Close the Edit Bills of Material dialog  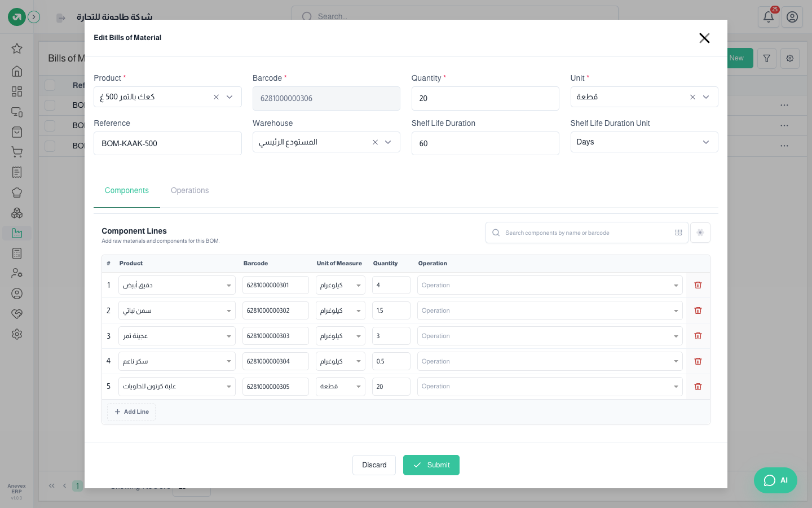[704, 38]
